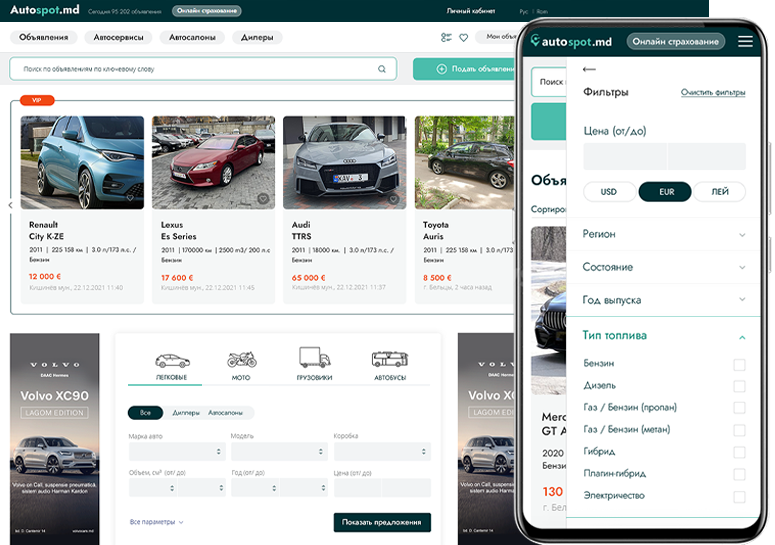
Task: Select the Автосалоны seller filter pill
Action: [x=225, y=413]
